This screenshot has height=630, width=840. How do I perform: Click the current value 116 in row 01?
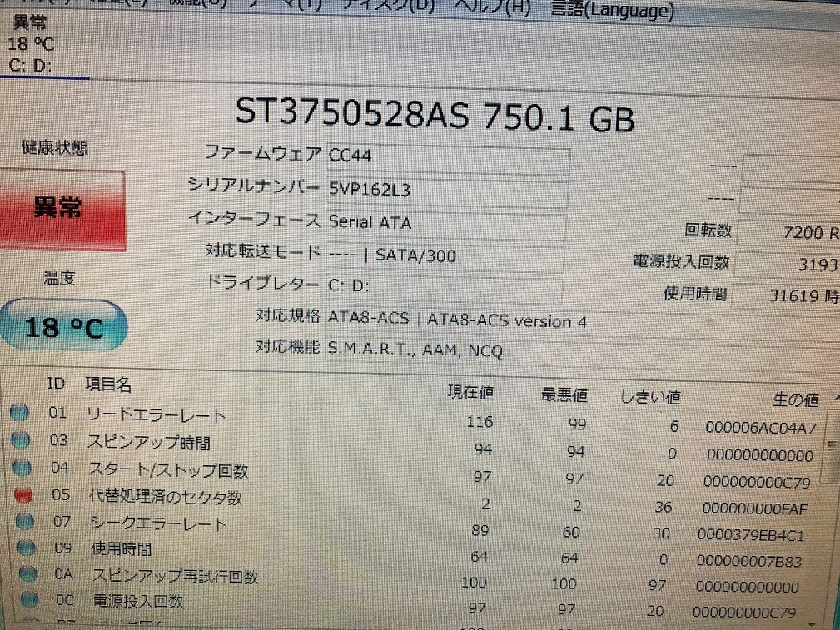(480, 422)
